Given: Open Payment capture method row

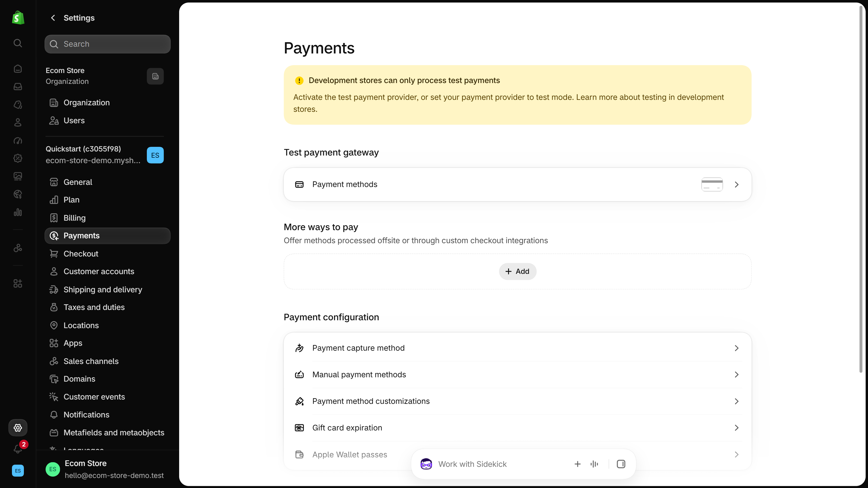Looking at the screenshot, I should [518, 348].
